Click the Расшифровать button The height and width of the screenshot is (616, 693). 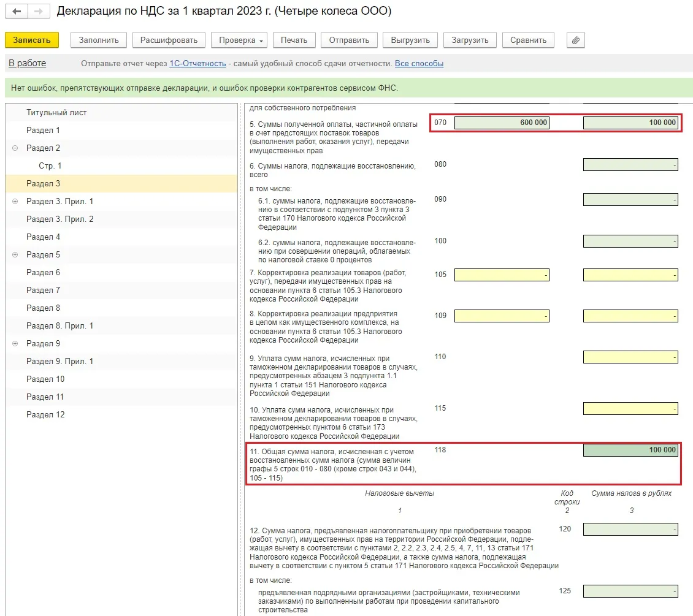coord(169,40)
